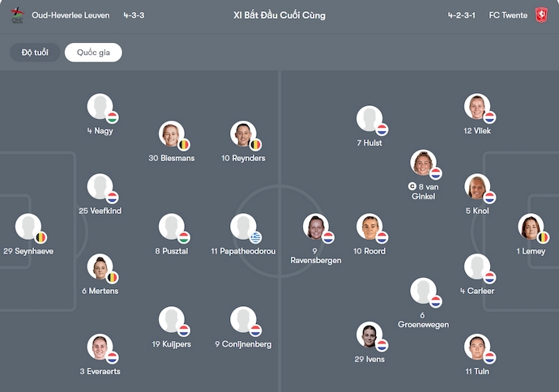Click the Netherlands flag beside Vliek
The width and height of the screenshot is (559, 392).
[x=489, y=117]
